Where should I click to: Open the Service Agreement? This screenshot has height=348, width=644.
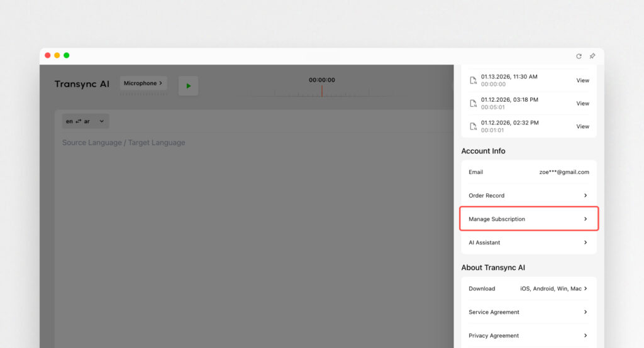click(528, 312)
